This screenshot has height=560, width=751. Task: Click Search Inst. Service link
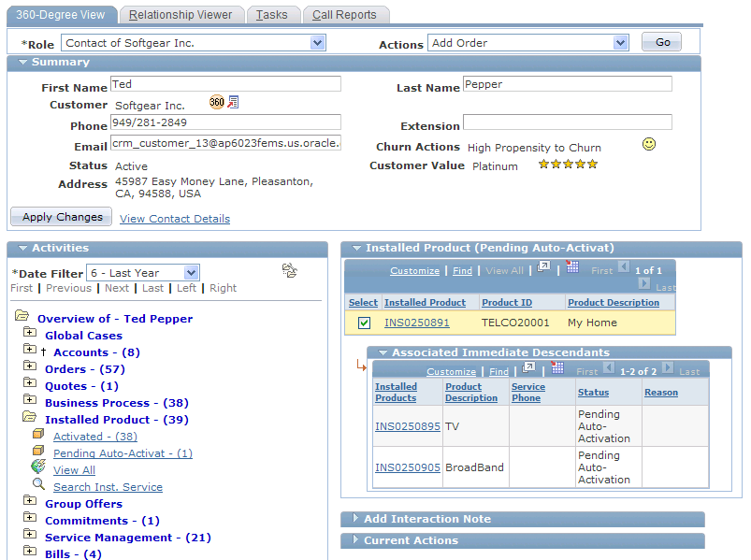(108, 487)
